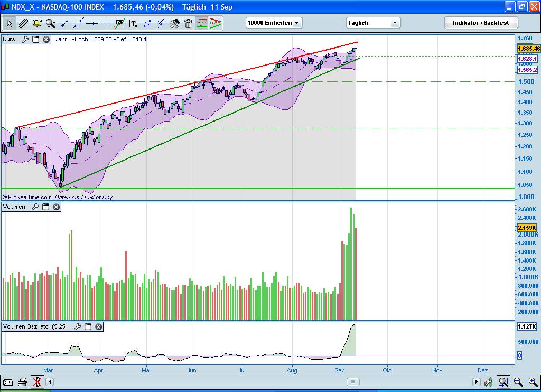Click the print chart icon
Image resolution: width=541 pixels, height=392 pixels.
22,382
